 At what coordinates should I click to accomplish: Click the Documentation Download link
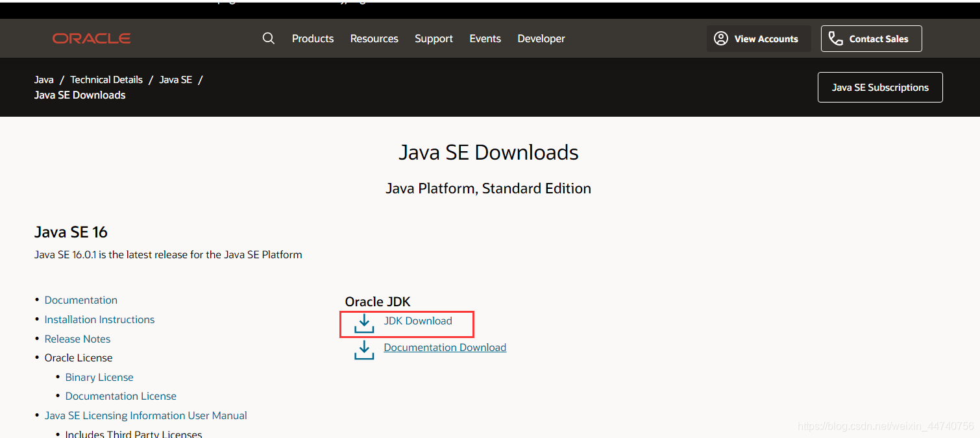coord(445,347)
